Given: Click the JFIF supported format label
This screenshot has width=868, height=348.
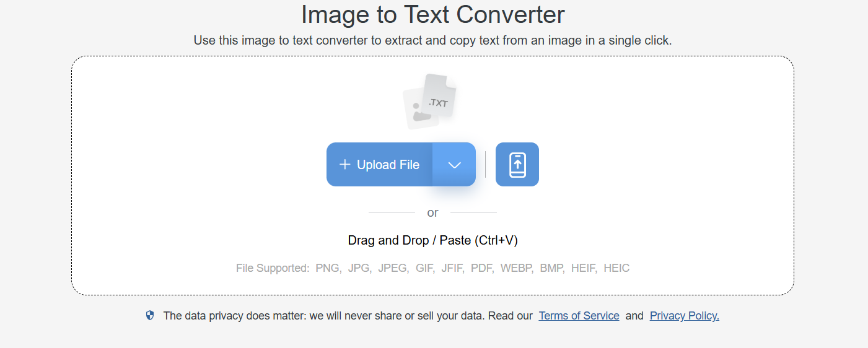Looking at the screenshot, I should [453, 268].
